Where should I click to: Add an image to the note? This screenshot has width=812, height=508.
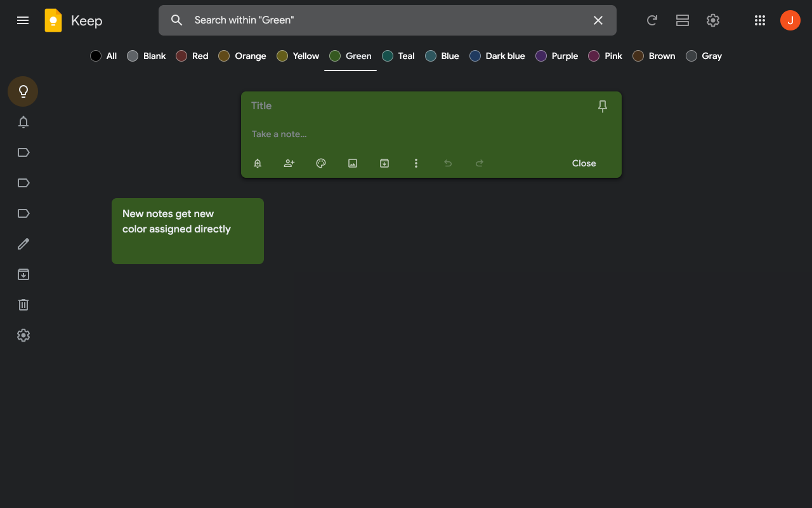coord(353,163)
